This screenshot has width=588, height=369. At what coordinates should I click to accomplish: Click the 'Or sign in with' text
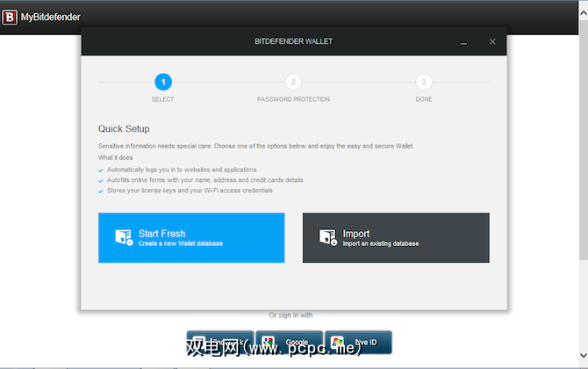(290, 315)
